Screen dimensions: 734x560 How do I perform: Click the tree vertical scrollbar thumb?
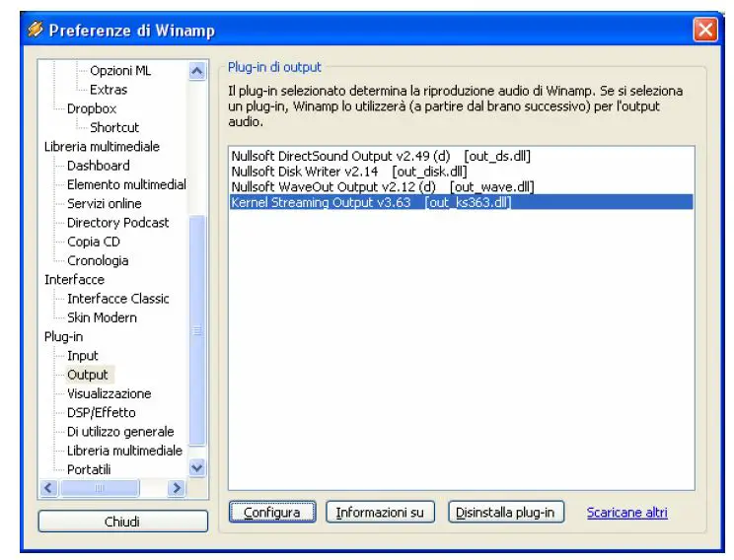point(197,330)
